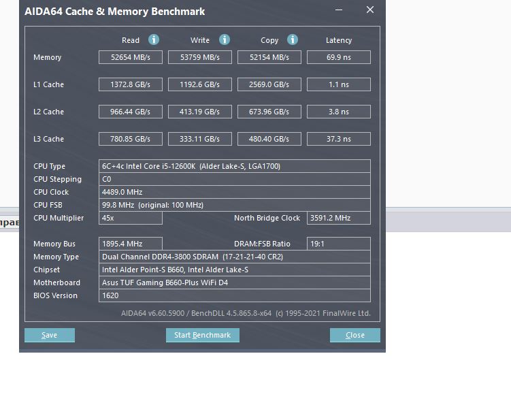The image size is (511, 420).
Task: Start Benchmark button click
Action: (202, 335)
